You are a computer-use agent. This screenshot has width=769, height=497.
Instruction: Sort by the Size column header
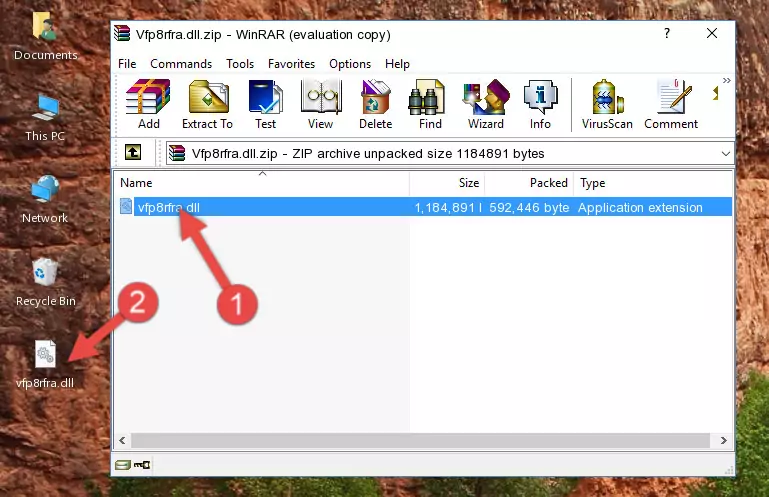click(x=447, y=183)
